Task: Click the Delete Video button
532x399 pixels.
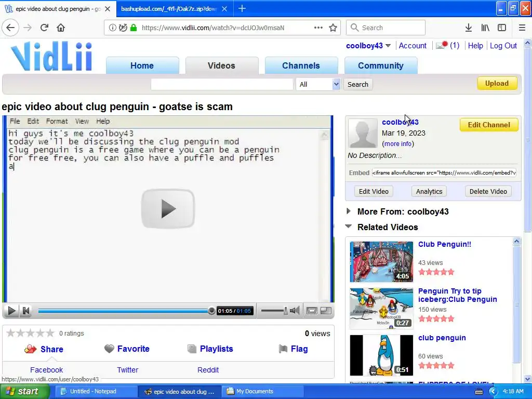Action: [488, 191]
